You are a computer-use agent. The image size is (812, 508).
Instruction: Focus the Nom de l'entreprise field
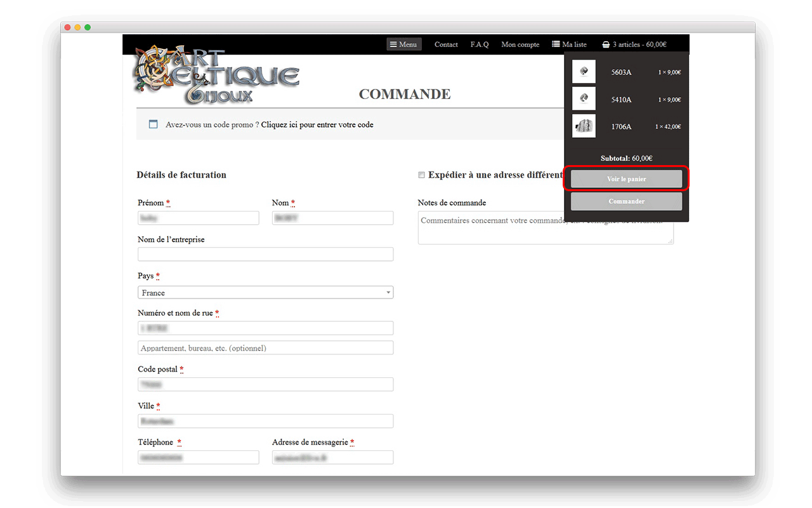(265, 255)
